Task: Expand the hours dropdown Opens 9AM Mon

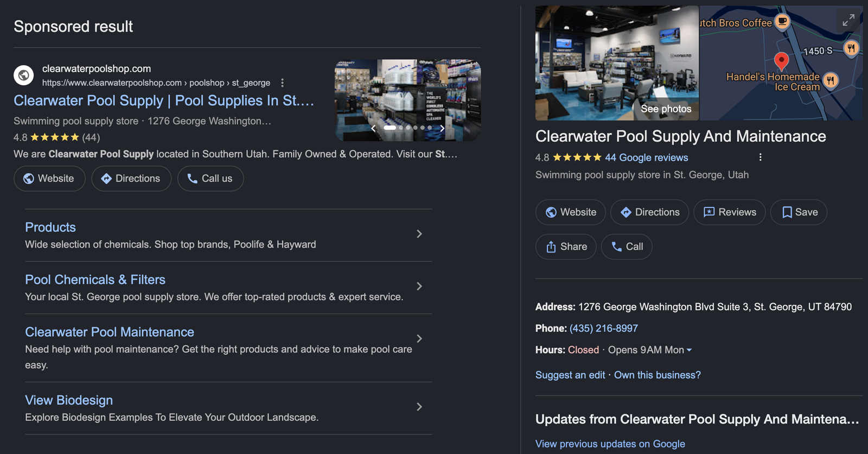Action: click(x=650, y=350)
